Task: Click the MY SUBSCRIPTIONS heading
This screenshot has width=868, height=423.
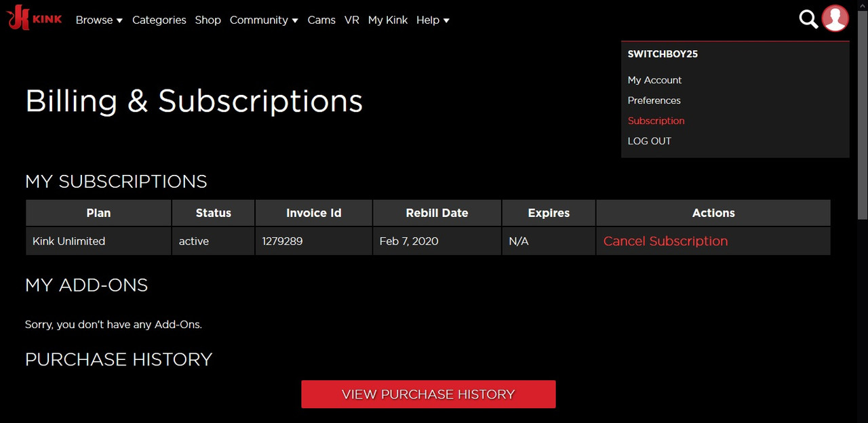Action: [x=116, y=182]
